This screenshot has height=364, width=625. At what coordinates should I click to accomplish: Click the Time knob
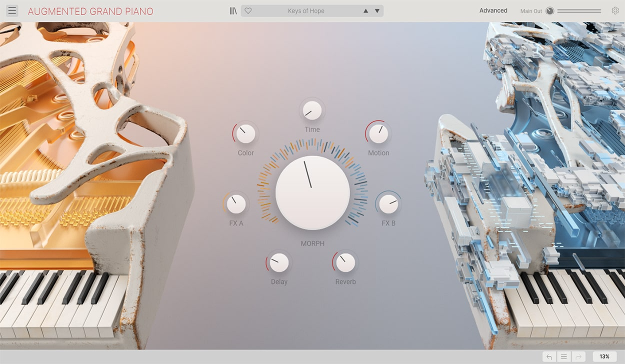click(312, 110)
